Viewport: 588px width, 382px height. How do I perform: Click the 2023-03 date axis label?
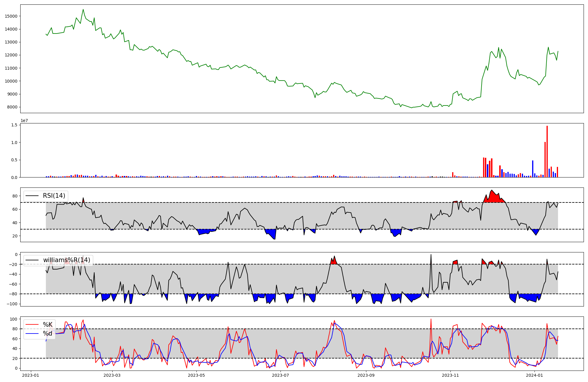pos(112,375)
